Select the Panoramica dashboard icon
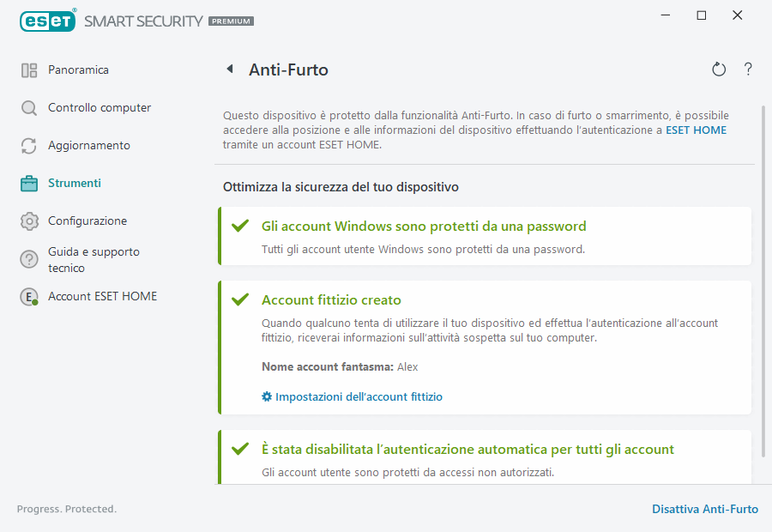Screen dimensions: 772x532 [29, 70]
